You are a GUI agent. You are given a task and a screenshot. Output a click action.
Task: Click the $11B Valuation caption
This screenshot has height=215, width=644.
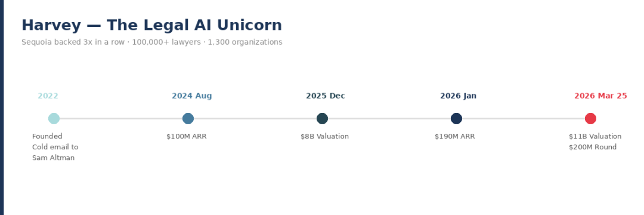[x=595, y=137]
